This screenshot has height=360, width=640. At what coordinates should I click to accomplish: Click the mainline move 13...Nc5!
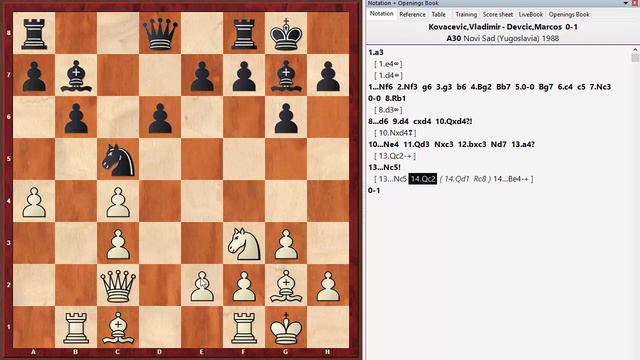(384, 167)
